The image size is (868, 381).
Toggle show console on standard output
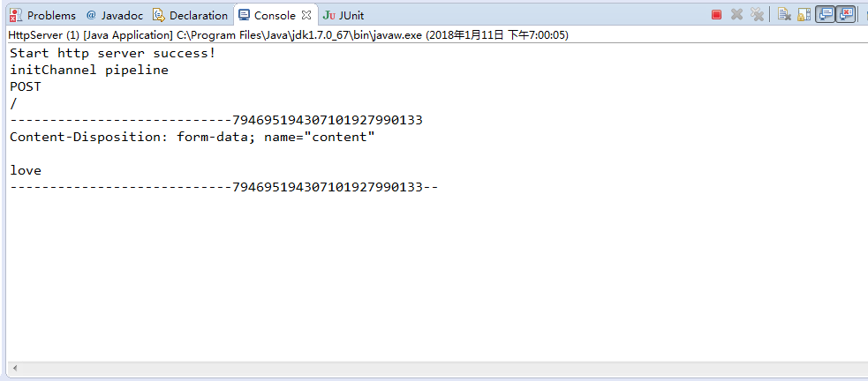click(x=825, y=15)
